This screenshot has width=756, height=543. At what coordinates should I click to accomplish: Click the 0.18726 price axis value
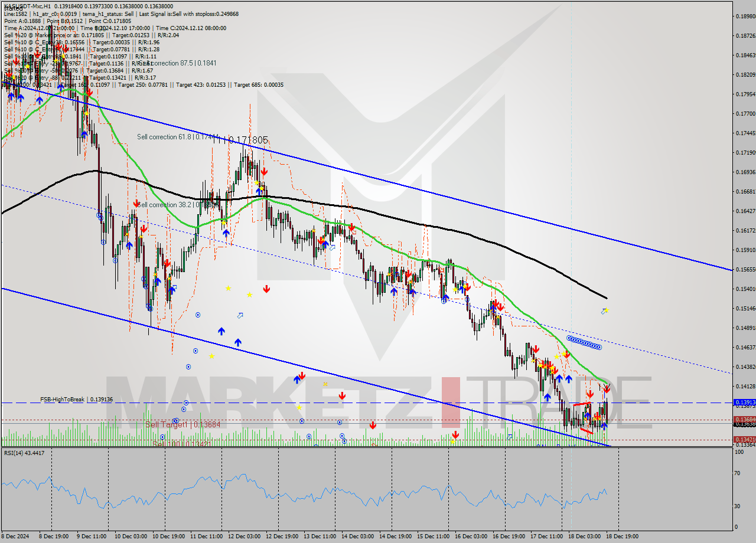[745, 35]
